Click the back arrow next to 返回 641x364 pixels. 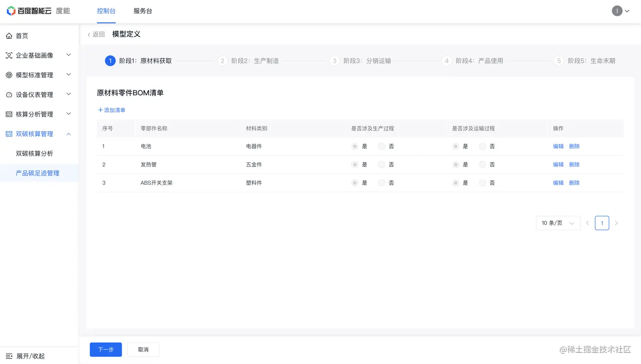89,35
